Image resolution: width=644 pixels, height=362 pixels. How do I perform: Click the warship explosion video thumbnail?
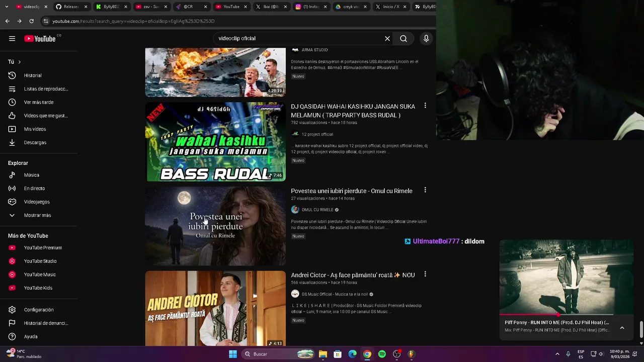point(215,72)
